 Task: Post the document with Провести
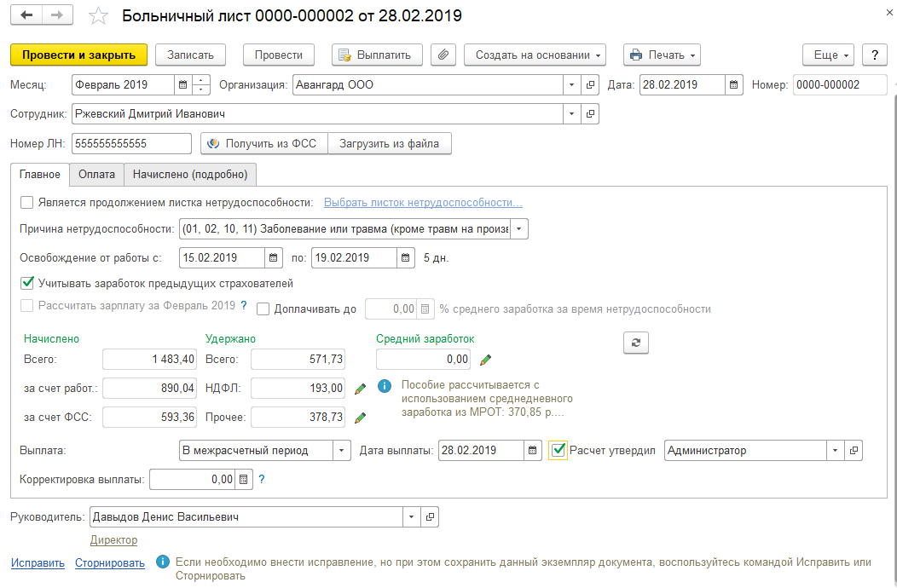click(x=279, y=55)
